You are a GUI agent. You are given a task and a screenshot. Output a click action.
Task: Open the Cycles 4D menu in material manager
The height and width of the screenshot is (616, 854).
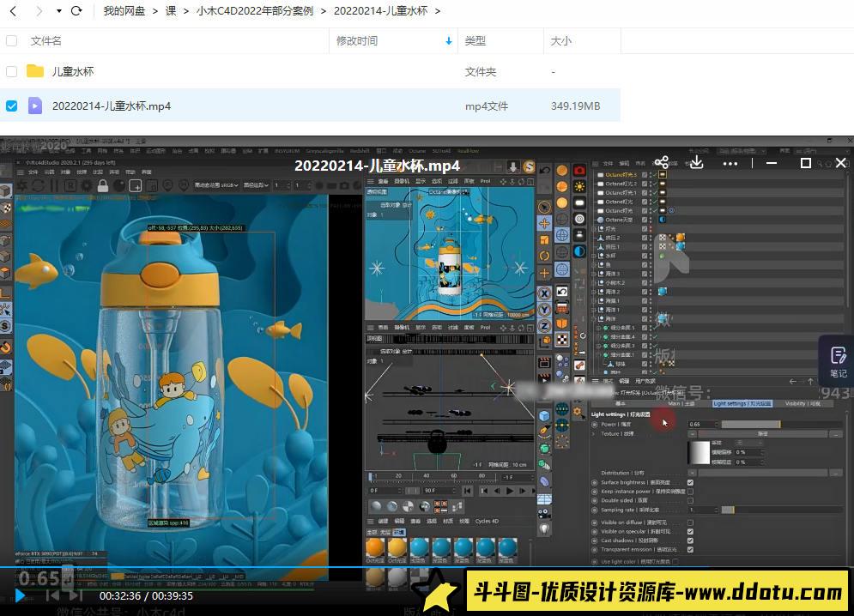tap(487, 522)
